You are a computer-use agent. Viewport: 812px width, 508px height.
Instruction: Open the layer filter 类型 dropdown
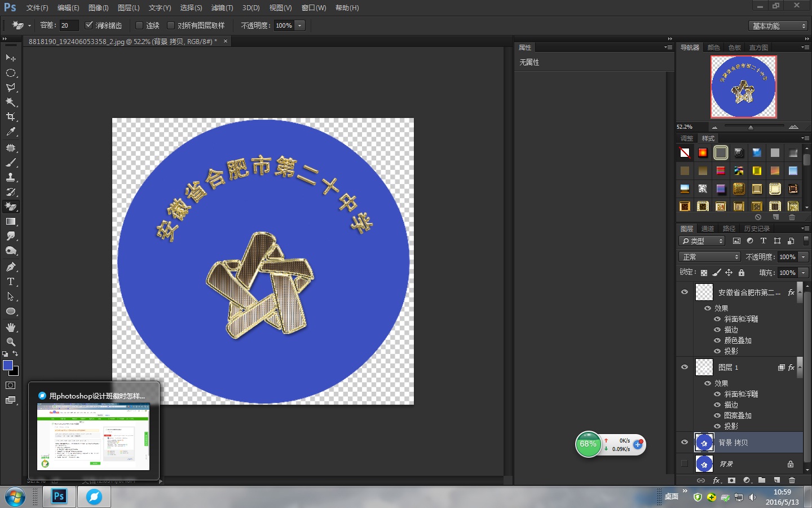(701, 241)
